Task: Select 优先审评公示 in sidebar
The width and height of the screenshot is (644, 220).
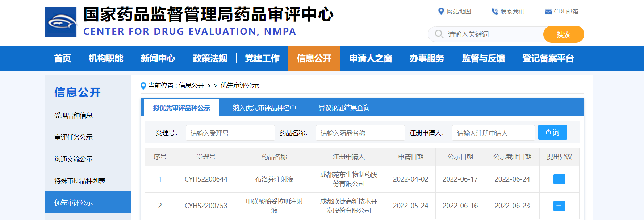Action: click(x=88, y=202)
